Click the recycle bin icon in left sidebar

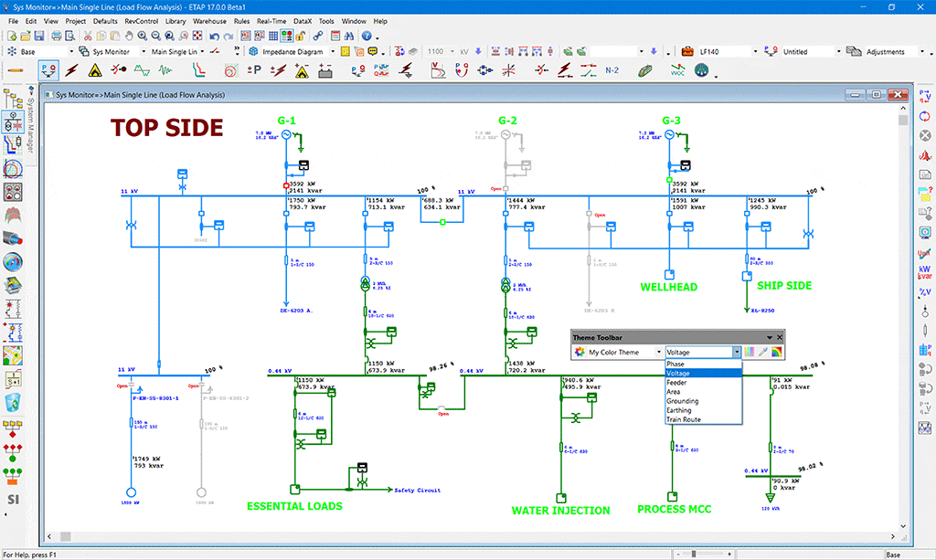[x=13, y=402]
